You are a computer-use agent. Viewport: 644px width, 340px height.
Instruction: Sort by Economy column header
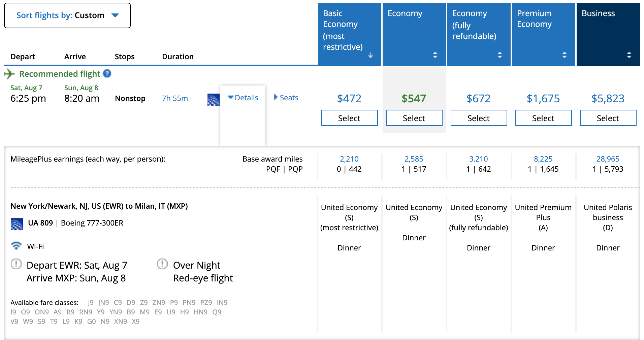tap(414, 34)
